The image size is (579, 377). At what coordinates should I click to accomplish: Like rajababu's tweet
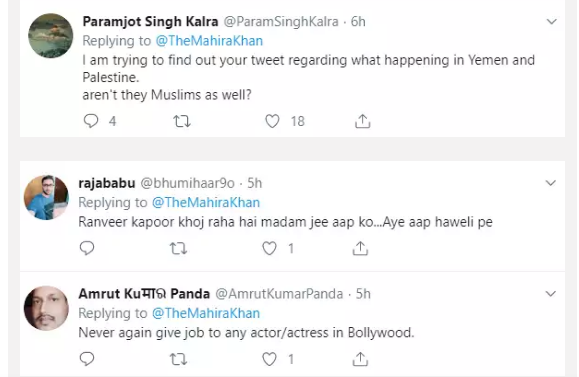[269, 248]
